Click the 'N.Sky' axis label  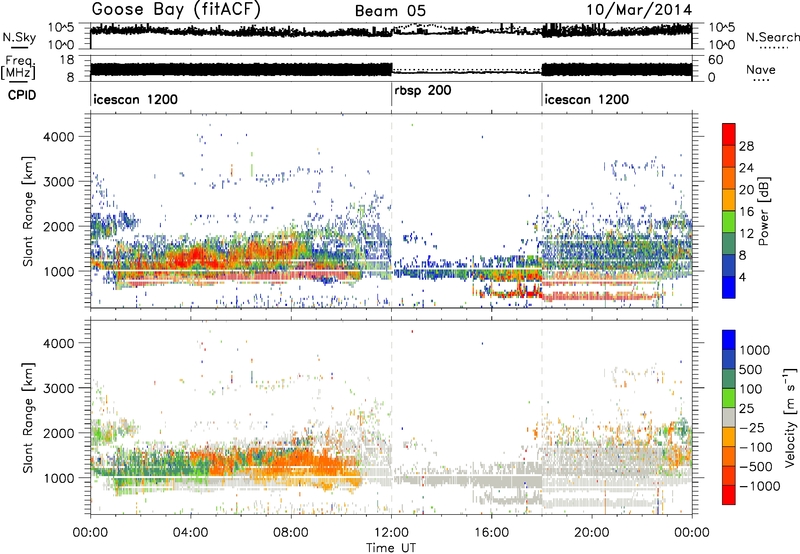[x=19, y=37]
